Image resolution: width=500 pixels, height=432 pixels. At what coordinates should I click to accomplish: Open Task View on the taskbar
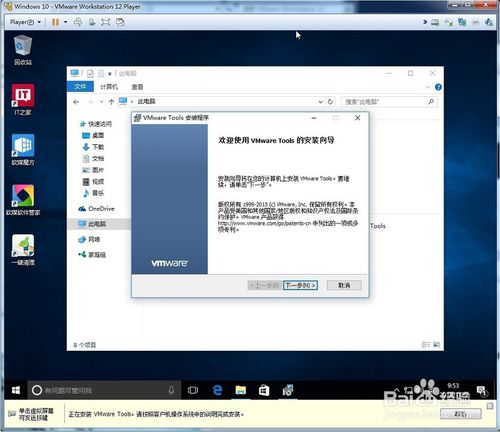point(193,390)
